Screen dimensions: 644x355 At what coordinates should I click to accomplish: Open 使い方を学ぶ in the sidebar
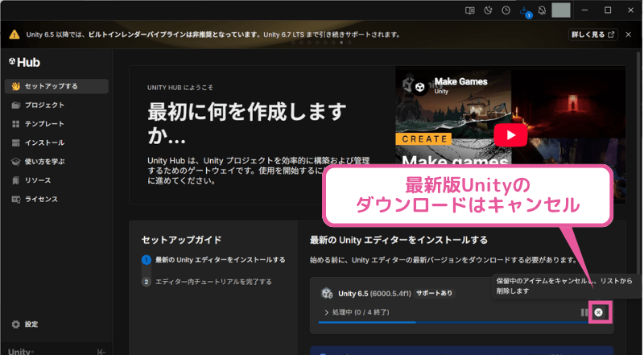[x=56, y=162]
